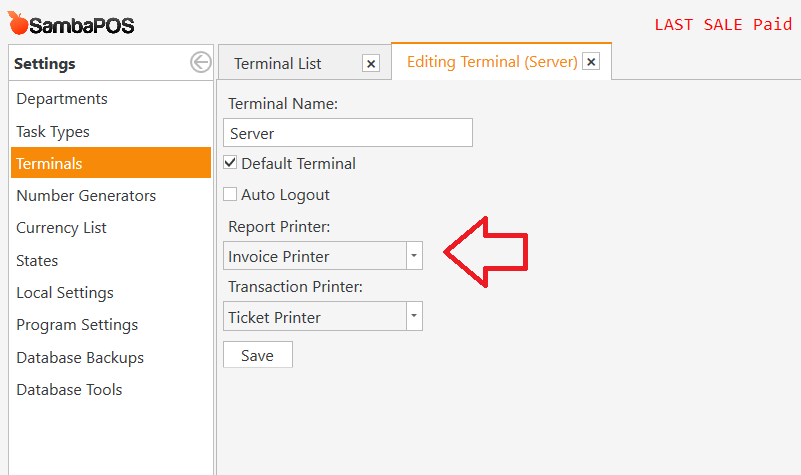Switch to the Terminal List tab
801x475 pixels.
[x=278, y=63]
